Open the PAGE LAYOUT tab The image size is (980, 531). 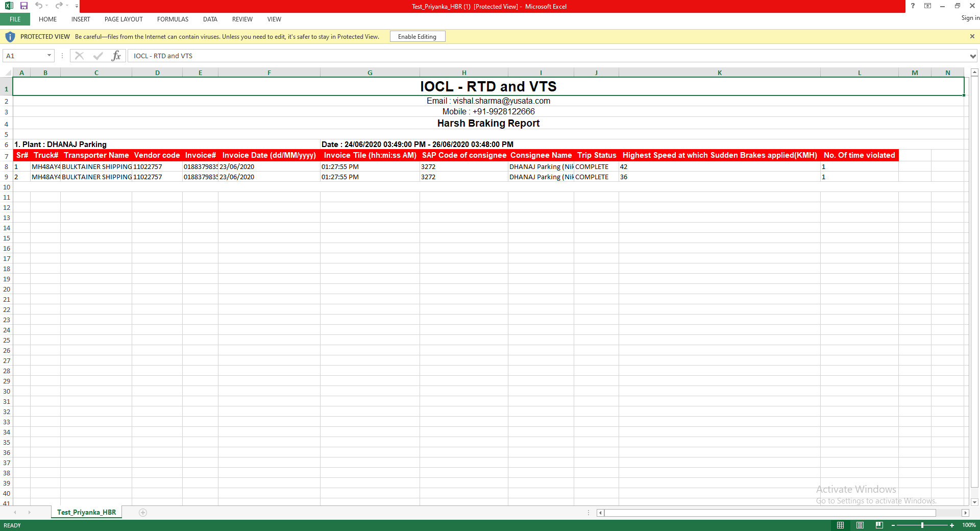(x=124, y=19)
